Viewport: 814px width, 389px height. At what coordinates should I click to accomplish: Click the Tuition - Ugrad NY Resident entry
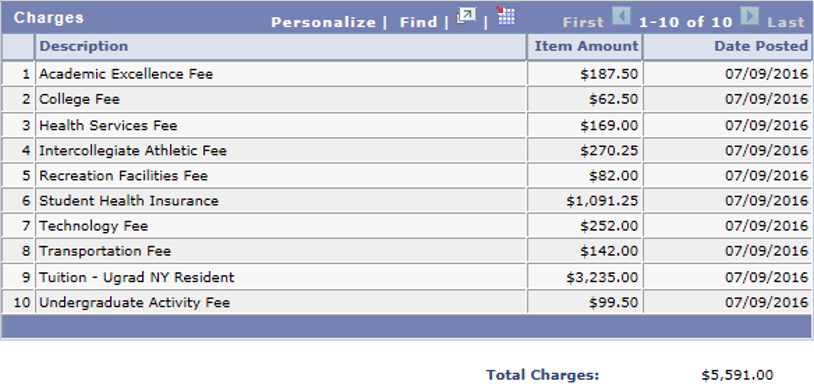tap(137, 277)
